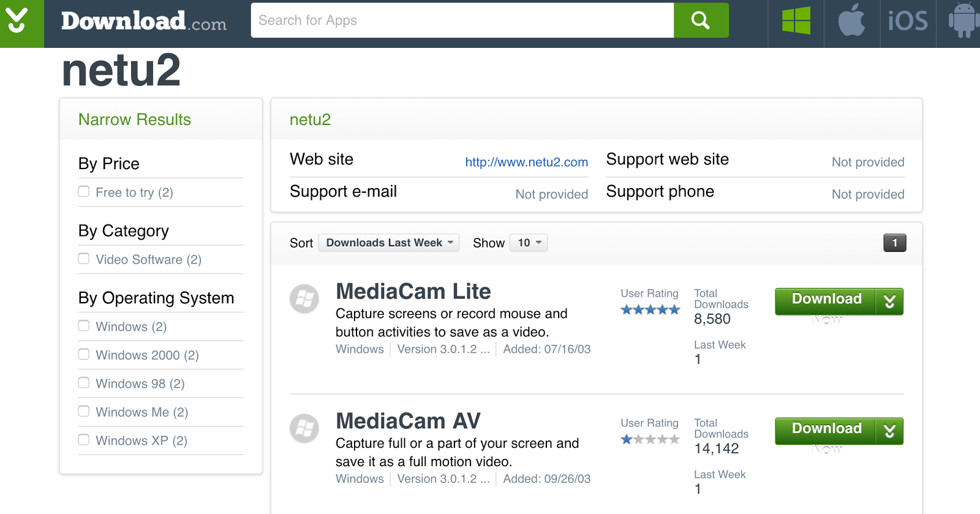Open the Download.com home logo text
Screen dimensions: 980x514
click(144, 21)
